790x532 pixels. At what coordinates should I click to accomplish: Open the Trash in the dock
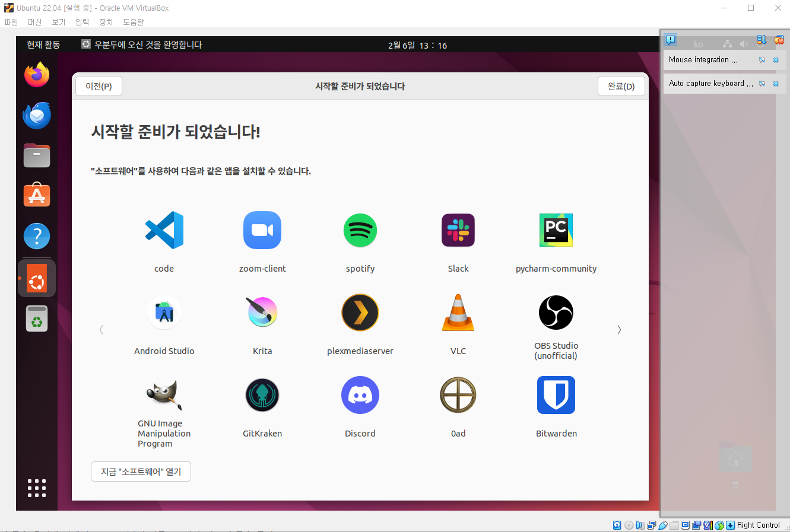[x=37, y=319]
